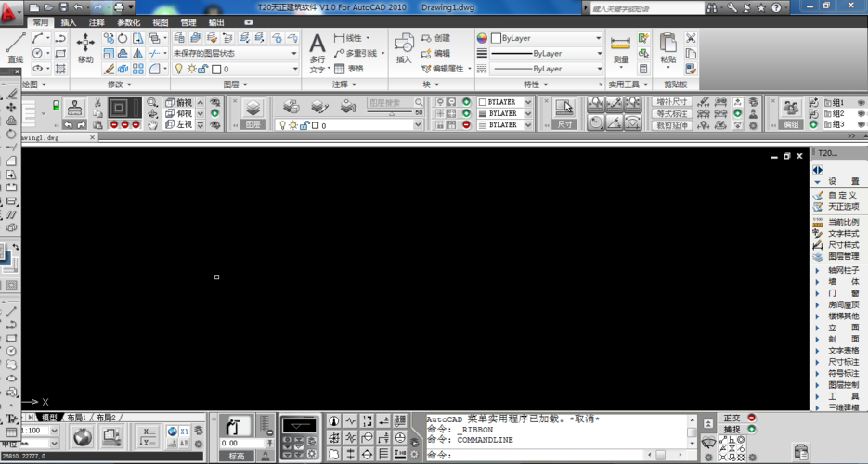This screenshot has width=868, height=464.
Task: Click the 等式标注 button
Action: click(x=672, y=113)
